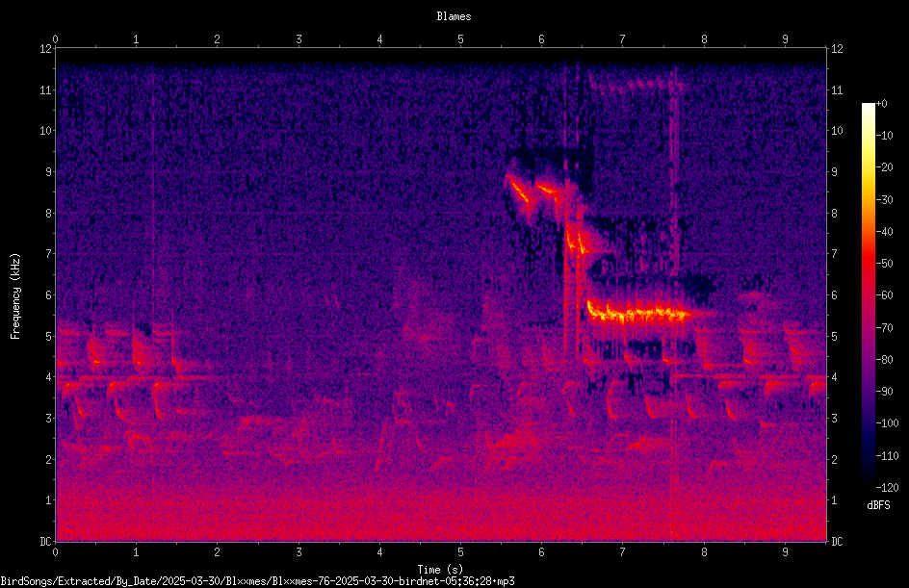The height and width of the screenshot is (588, 909).
Task: Click the "12" tick on the left frequency axis
Action: coord(45,49)
